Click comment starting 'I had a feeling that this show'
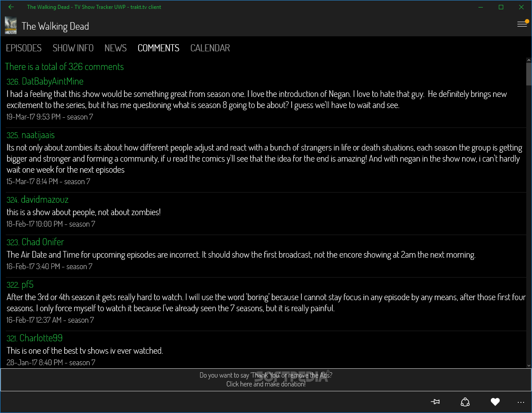The image size is (532, 413). (x=257, y=99)
